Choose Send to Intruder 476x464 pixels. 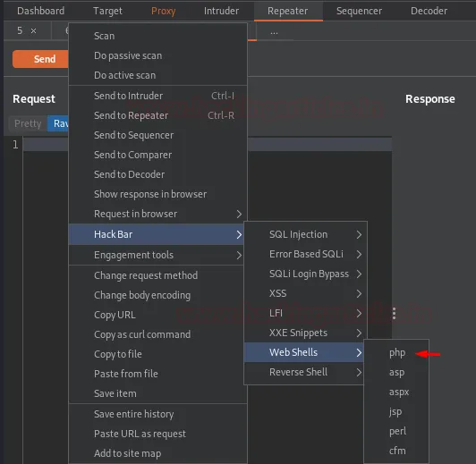[157, 96]
